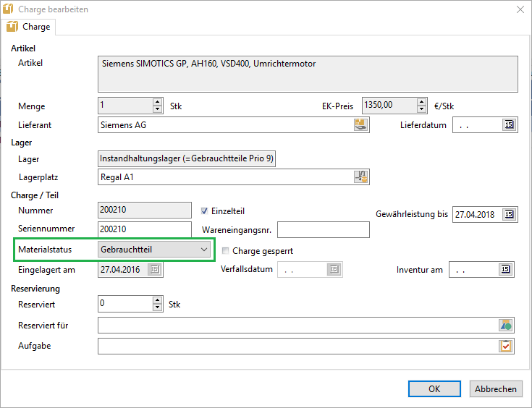Click the €/Stk unit label
532x408 pixels.
click(x=444, y=106)
